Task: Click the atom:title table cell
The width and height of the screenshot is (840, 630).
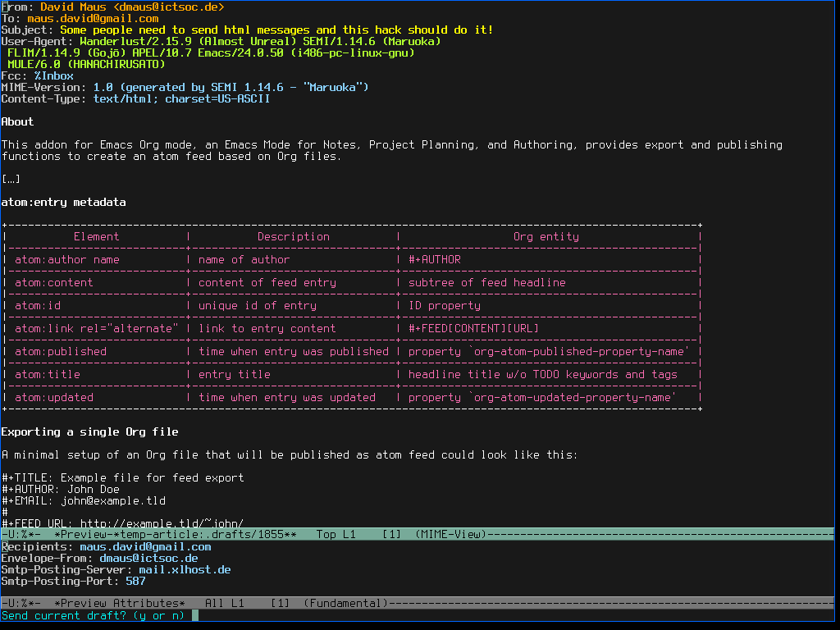Action: [x=47, y=374]
